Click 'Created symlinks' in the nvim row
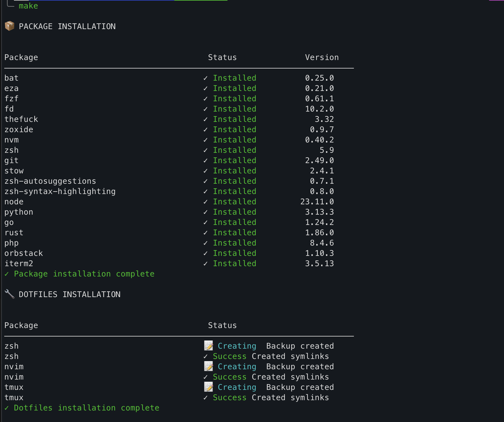This screenshot has height=422, width=504. (x=291, y=377)
